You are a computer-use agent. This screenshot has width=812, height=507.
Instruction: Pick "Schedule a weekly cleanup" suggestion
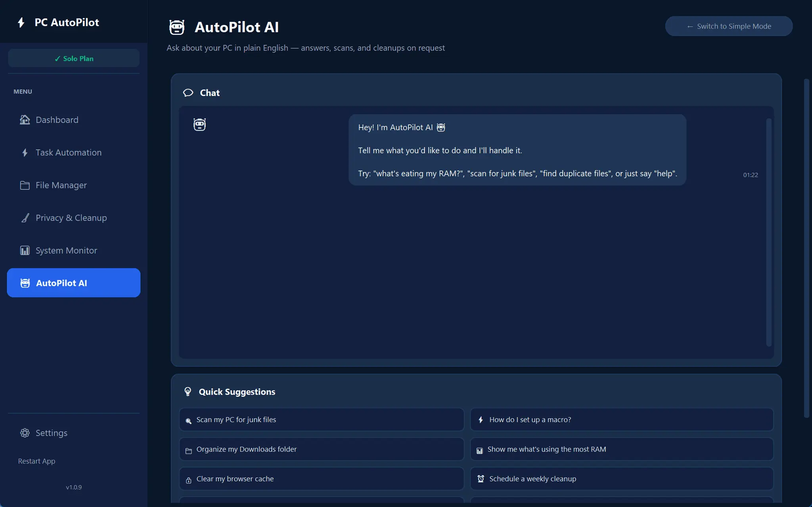(622, 479)
